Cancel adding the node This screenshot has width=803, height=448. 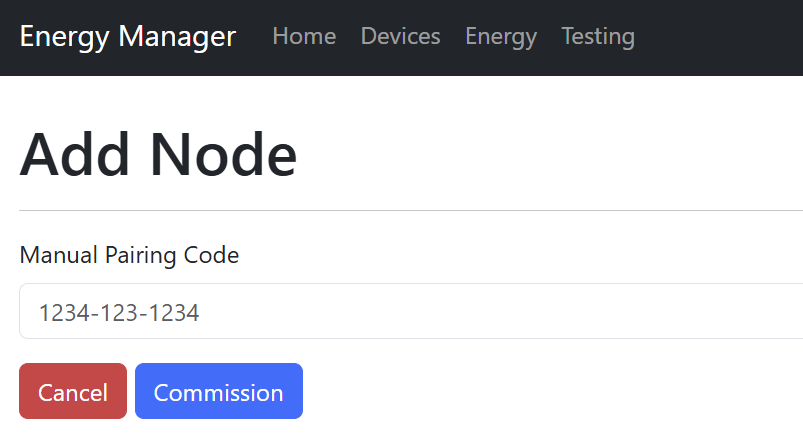tap(73, 392)
